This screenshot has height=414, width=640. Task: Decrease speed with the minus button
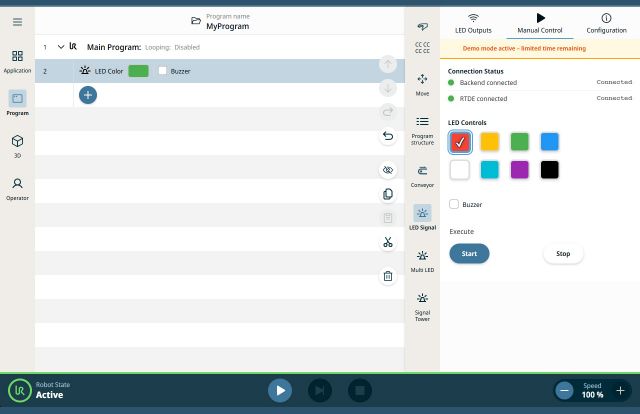coord(564,390)
